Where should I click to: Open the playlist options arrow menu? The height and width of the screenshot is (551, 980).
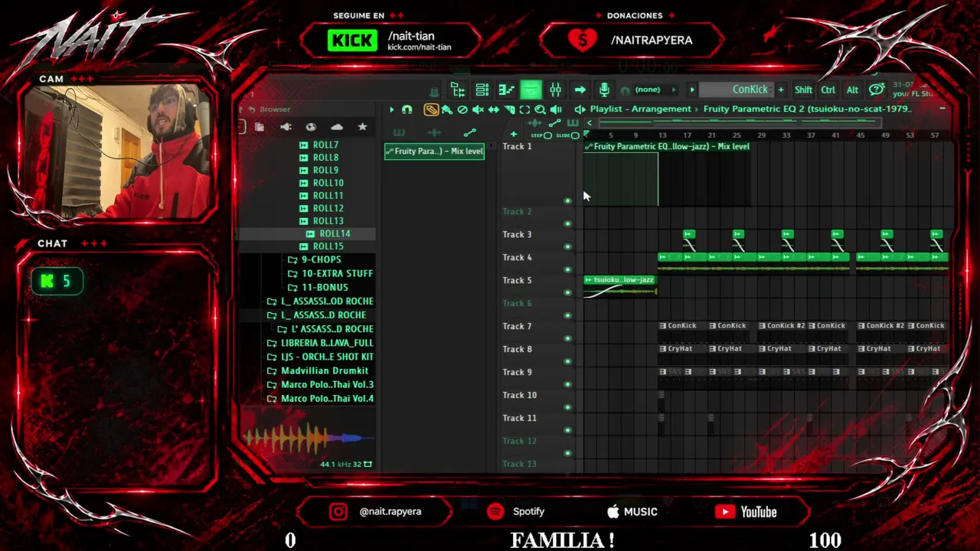click(390, 109)
